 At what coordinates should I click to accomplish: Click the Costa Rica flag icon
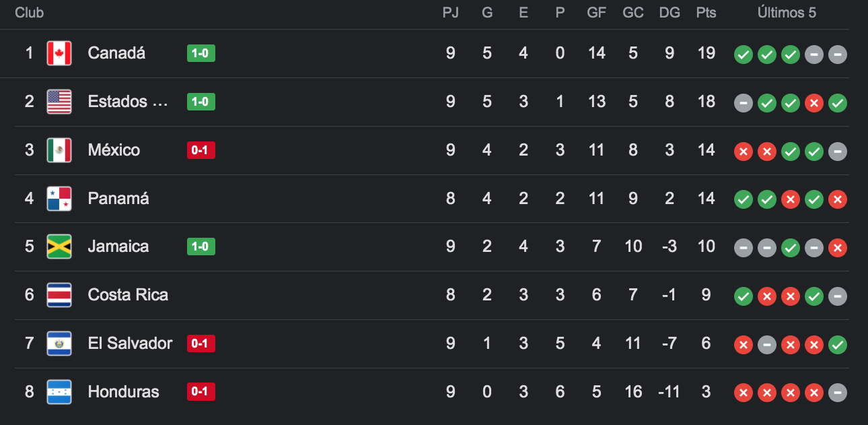[x=59, y=295]
